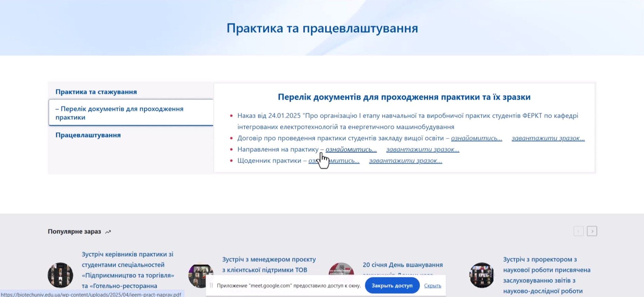Open the Працевлаштування sidebar section

(x=88, y=135)
